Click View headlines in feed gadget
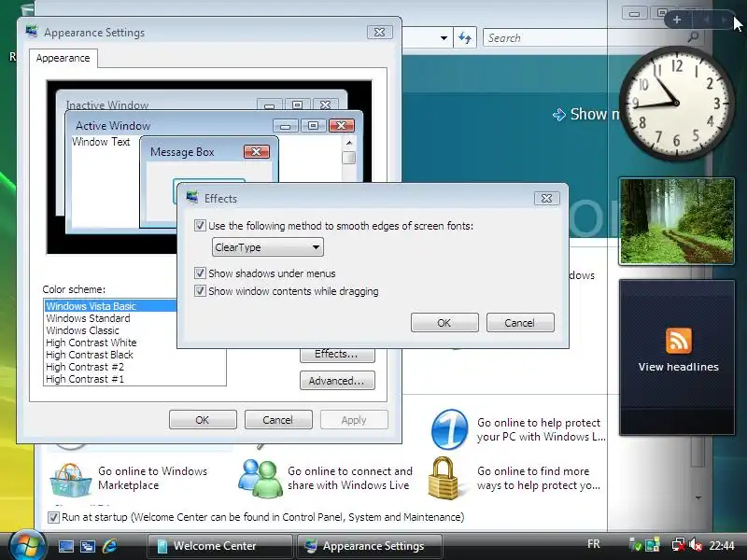The width and height of the screenshot is (747, 560). (679, 367)
